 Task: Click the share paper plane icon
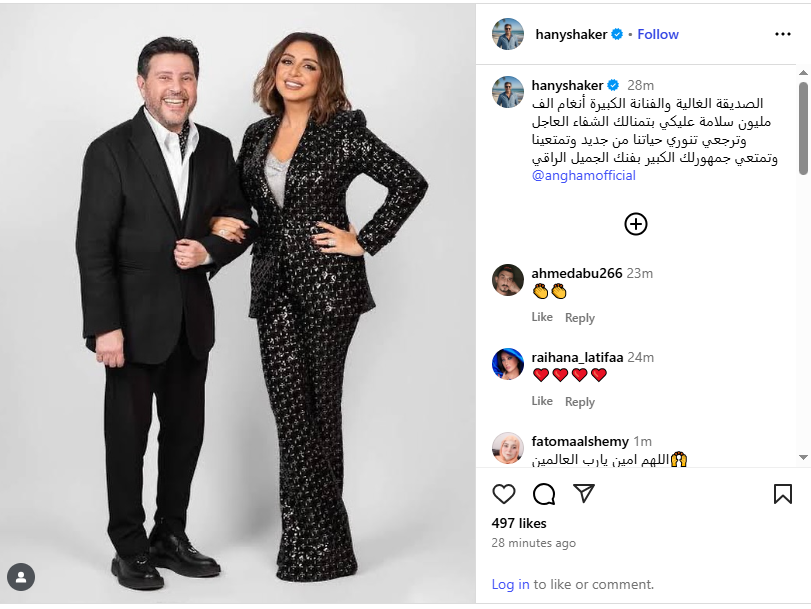pyautogui.click(x=584, y=494)
